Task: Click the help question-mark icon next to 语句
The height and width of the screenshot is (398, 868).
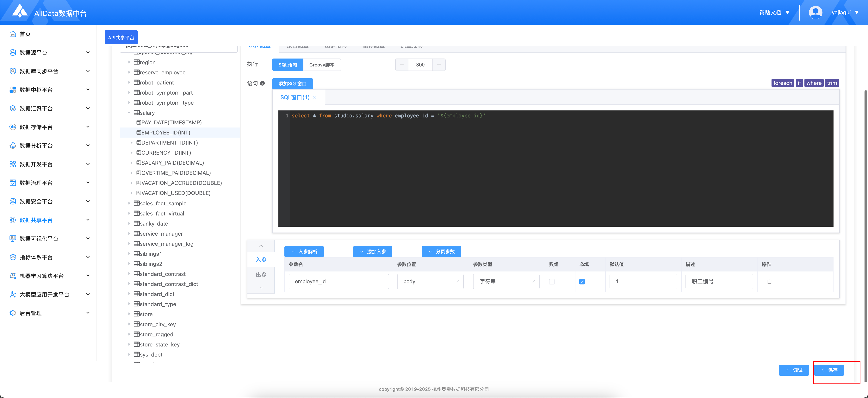Action: (x=262, y=83)
